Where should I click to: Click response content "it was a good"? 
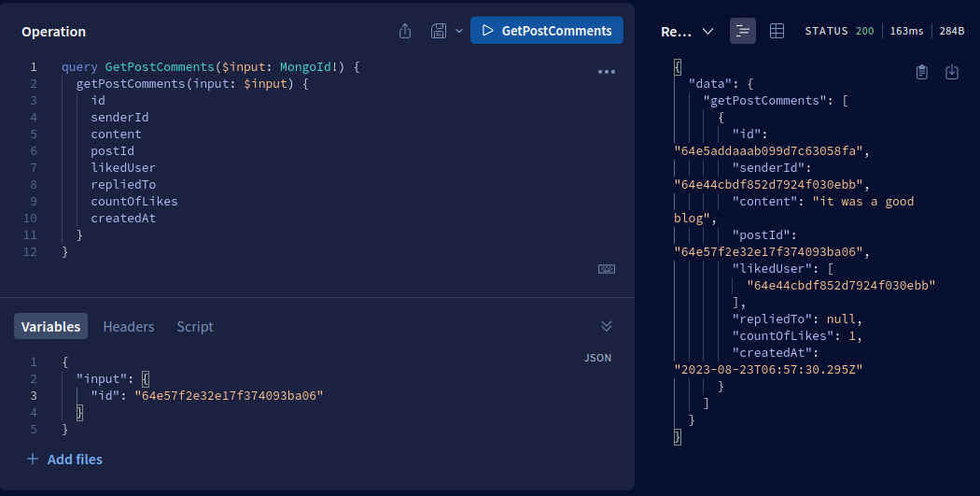(863, 202)
